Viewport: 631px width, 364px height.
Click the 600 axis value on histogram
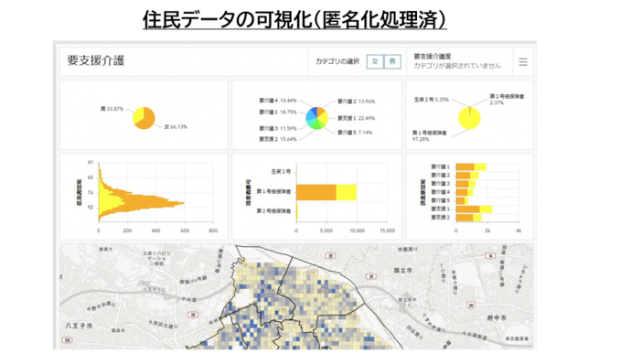coord(185,230)
